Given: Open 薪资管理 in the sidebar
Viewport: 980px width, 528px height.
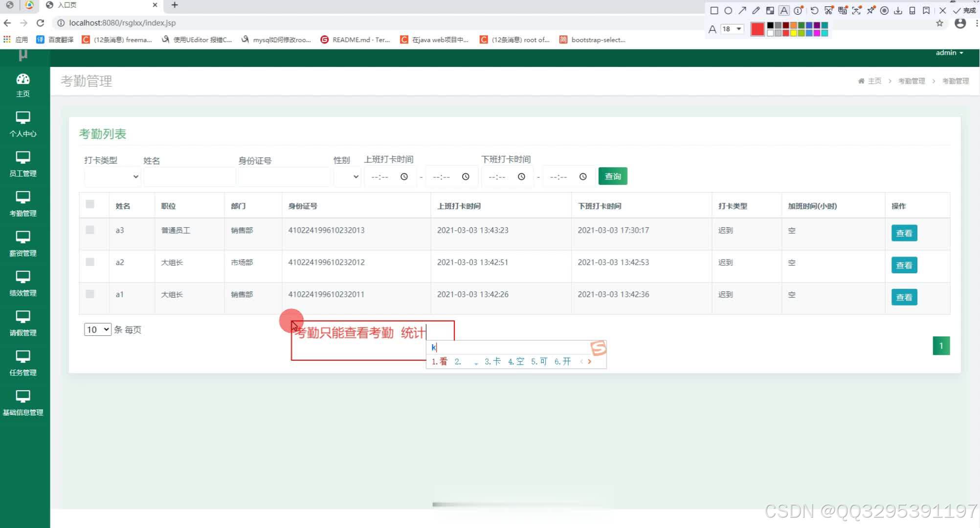Looking at the screenshot, I should (23, 244).
